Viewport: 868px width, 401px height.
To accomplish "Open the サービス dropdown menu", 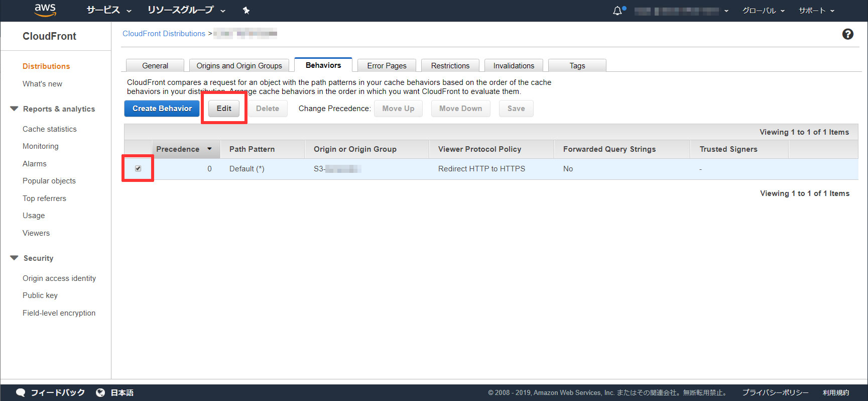I will (109, 10).
